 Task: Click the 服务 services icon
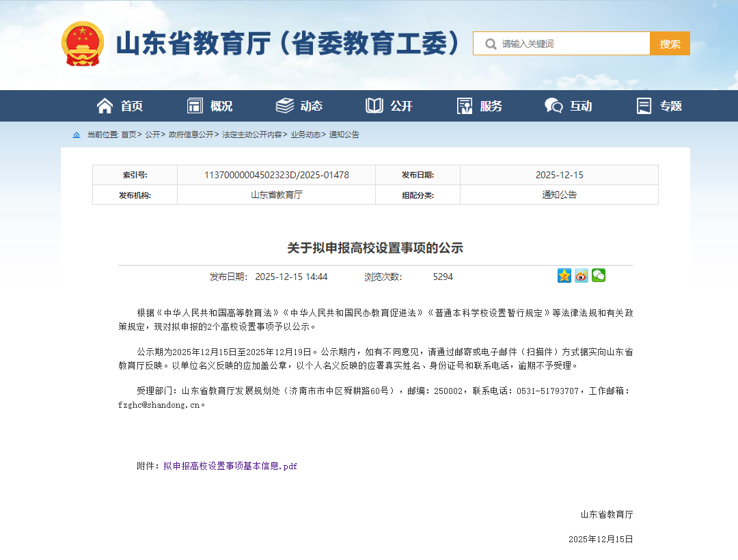point(465,105)
